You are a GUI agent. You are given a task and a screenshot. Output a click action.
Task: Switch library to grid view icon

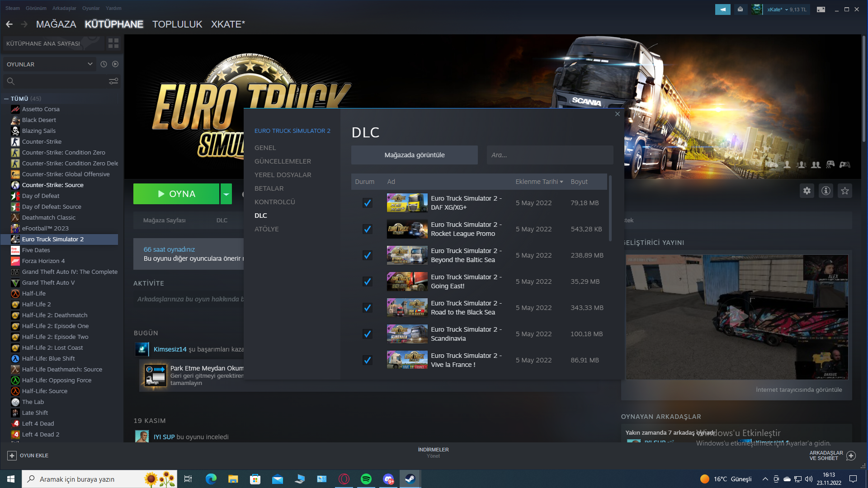(113, 43)
